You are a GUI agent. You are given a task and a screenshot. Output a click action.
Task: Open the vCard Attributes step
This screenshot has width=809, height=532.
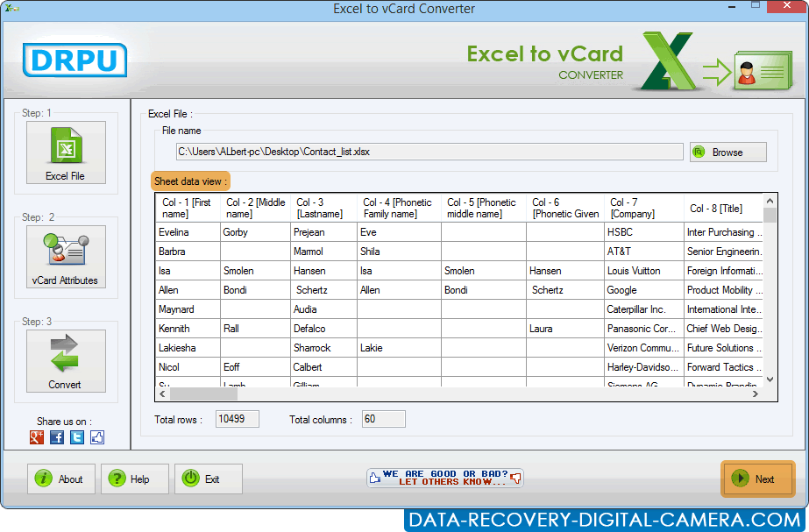[67, 256]
